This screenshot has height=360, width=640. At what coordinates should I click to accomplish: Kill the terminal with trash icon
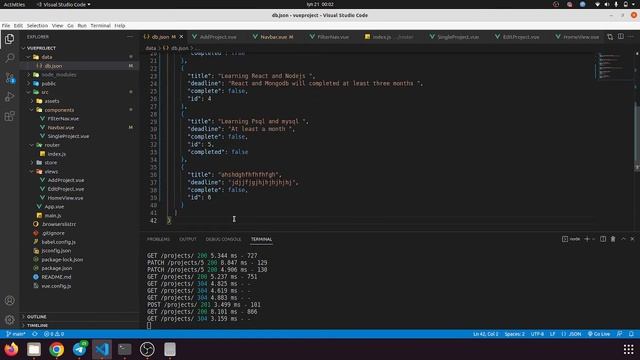pyautogui.click(x=613, y=239)
